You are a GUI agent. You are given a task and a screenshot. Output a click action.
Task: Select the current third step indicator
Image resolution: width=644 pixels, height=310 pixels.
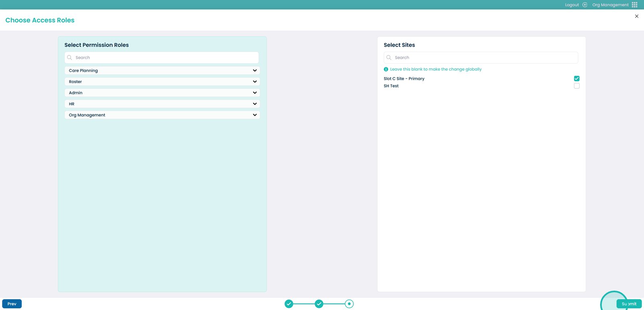pyautogui.click(x=349, y=304)
